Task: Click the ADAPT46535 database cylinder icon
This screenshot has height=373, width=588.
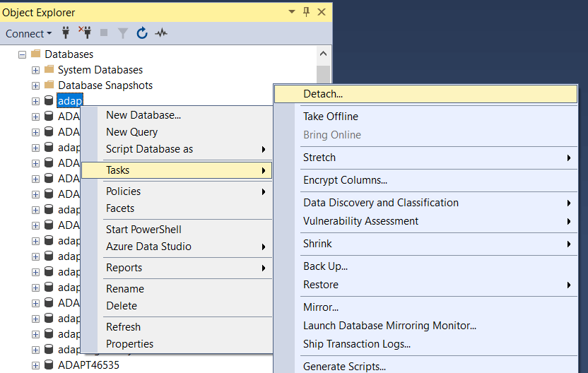Action: pyautogui.click(x=49, y=365)
